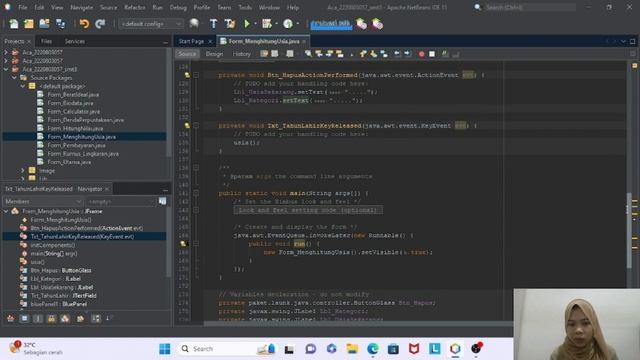
Task: Toggle the show inner classes filter in Navigator
Action: point(65,318)
